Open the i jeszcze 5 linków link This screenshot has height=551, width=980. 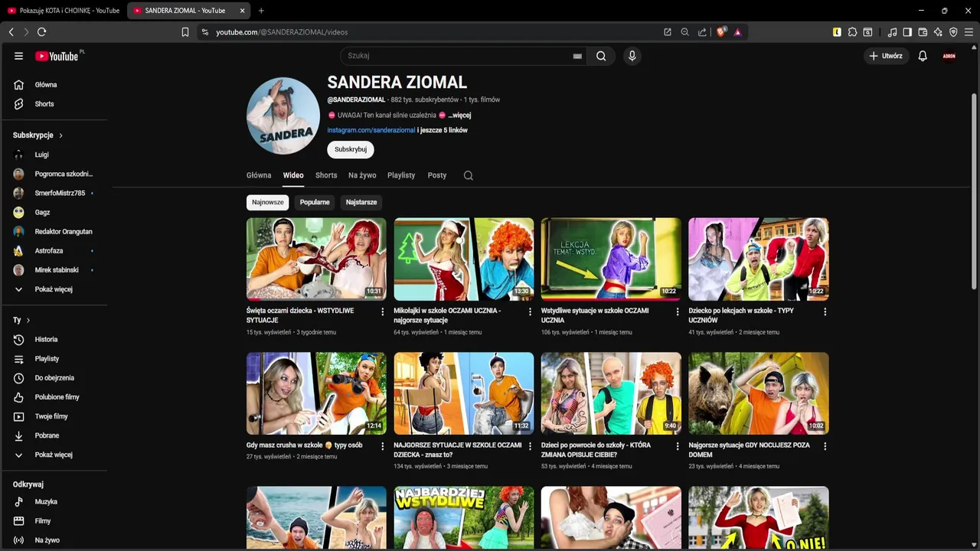443,130
